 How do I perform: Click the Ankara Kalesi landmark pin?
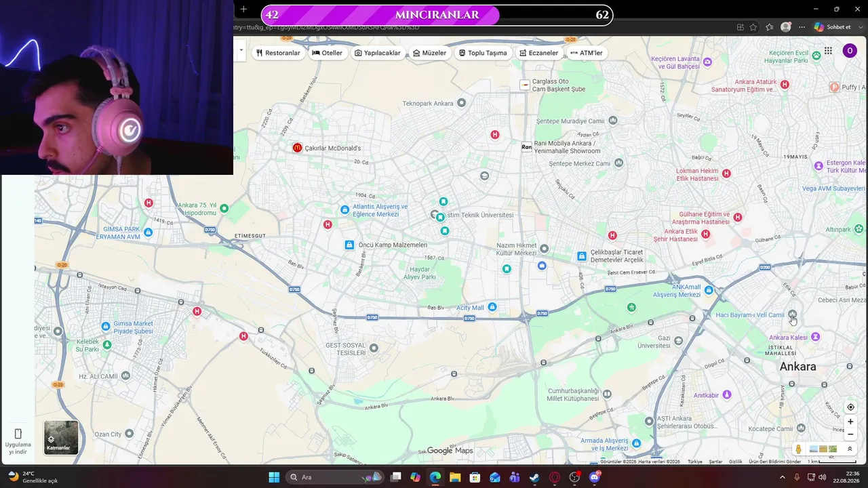click(x=816, y=337)
